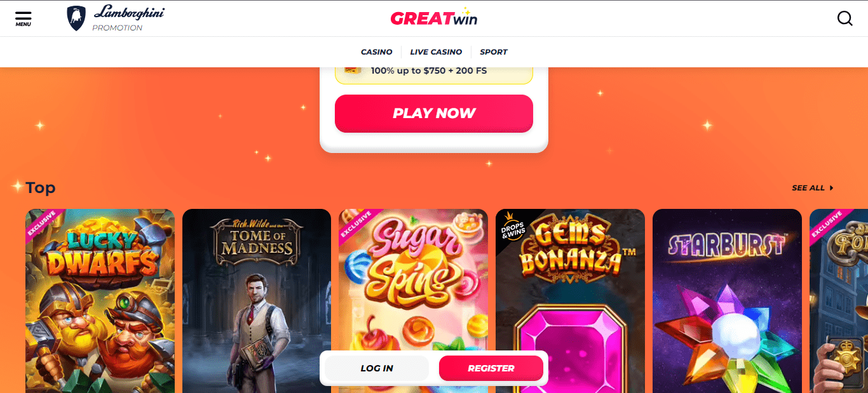Open Tome of Madness game tile
Image resolution: width=868 pixels, height=393 pixels.
tap(257, 301)
